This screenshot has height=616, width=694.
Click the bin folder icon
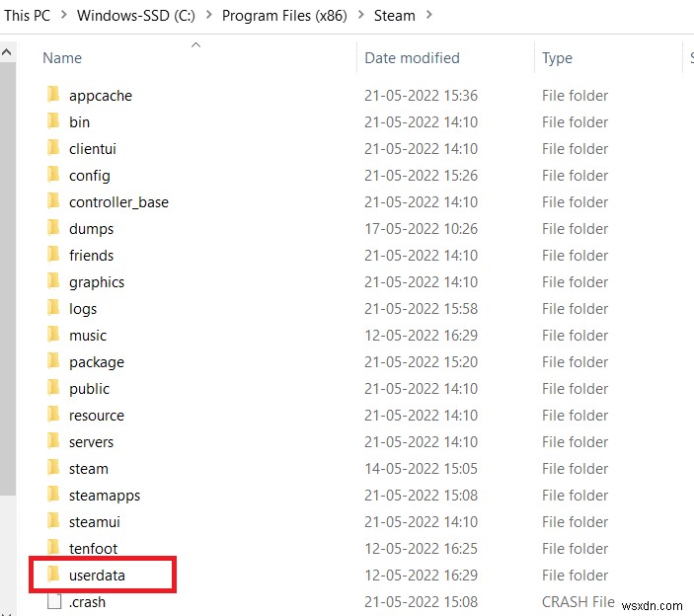(x=53, y=120)
